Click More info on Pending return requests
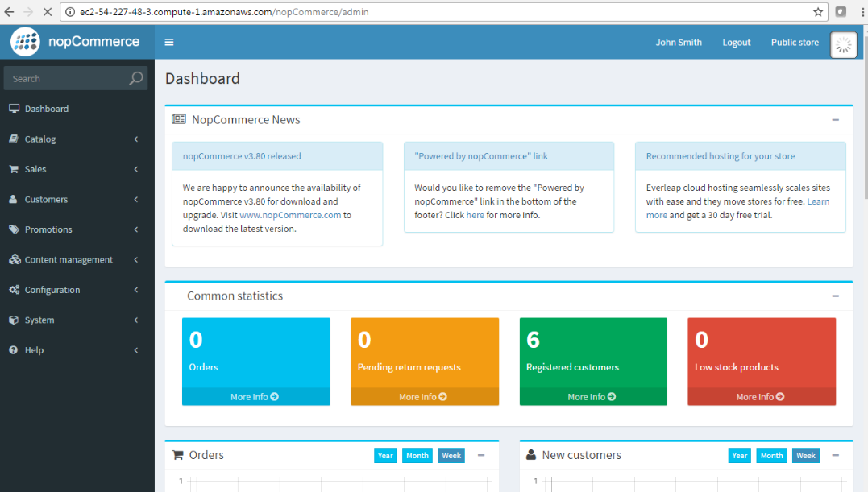This screenshot has width=868, height=492. [423, 396]
